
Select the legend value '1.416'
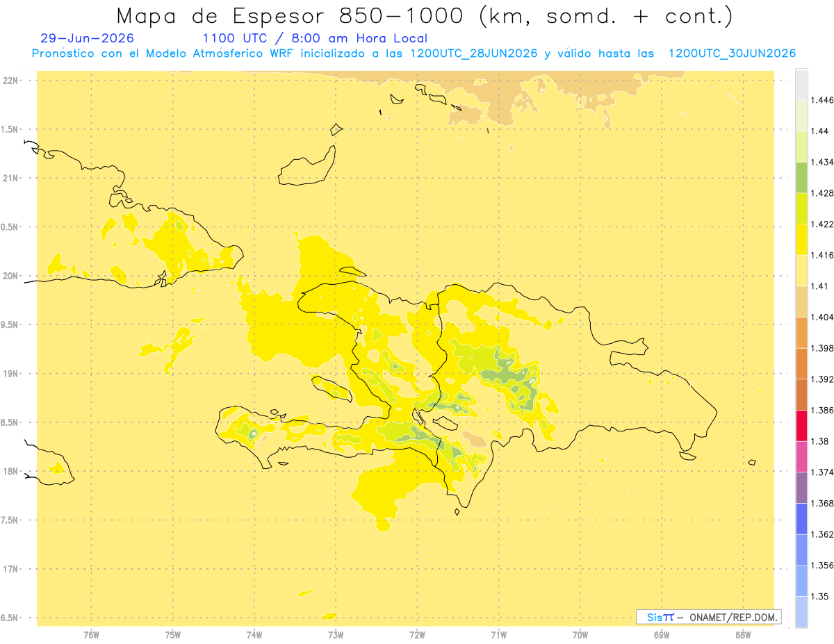pos(822,255)
